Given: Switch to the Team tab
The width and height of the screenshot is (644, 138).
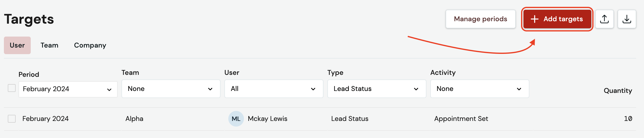Looking at the screenshot, I should click(x=50, y=45).
